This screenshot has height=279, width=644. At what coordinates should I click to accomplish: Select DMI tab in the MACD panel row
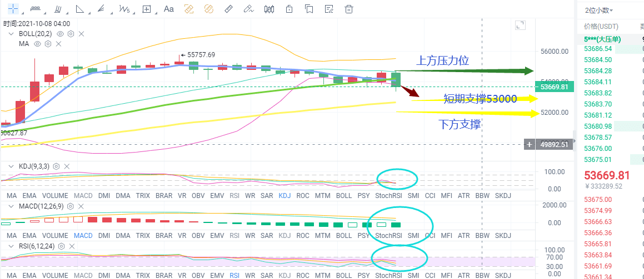tap(104, 236)
